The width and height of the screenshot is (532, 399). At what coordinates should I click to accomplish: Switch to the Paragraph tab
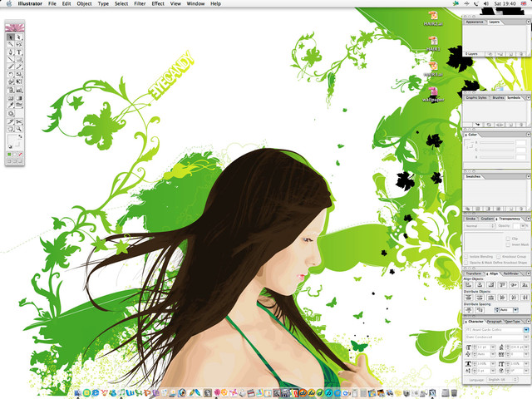494,322
